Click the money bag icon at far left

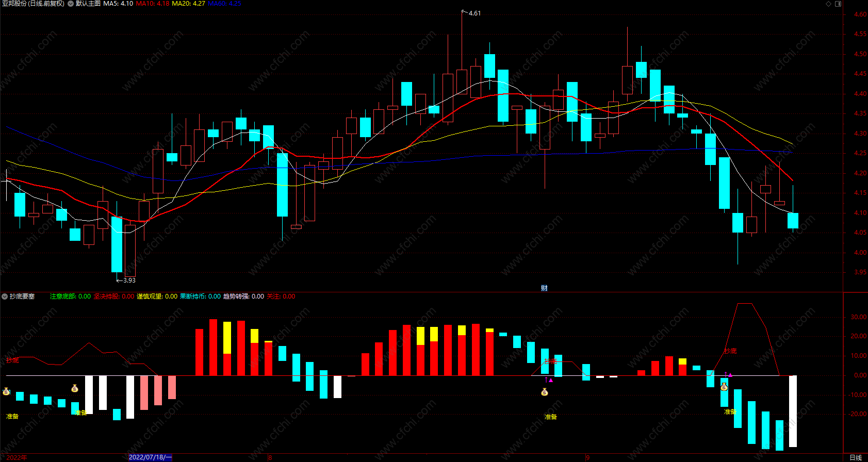[6, 391]
